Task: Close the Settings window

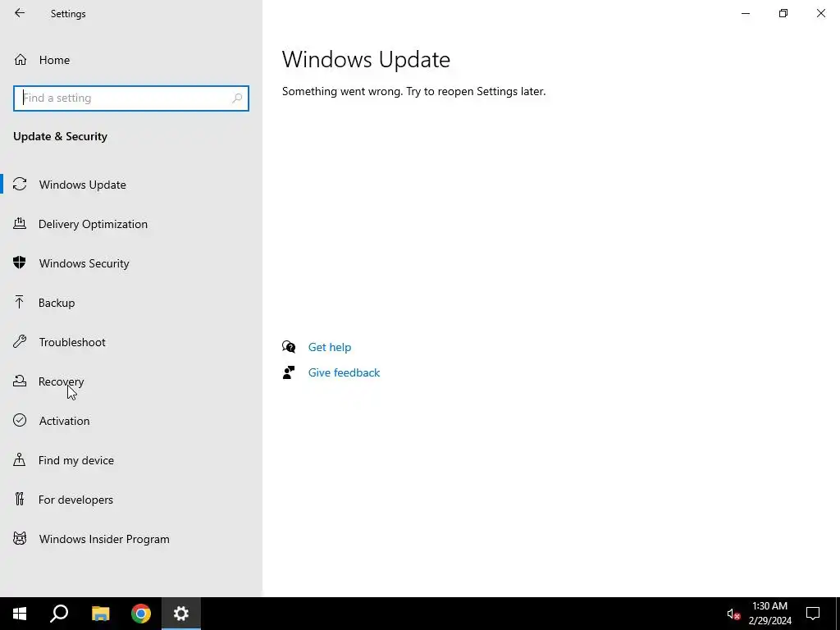Action: [x=820, y=13]
